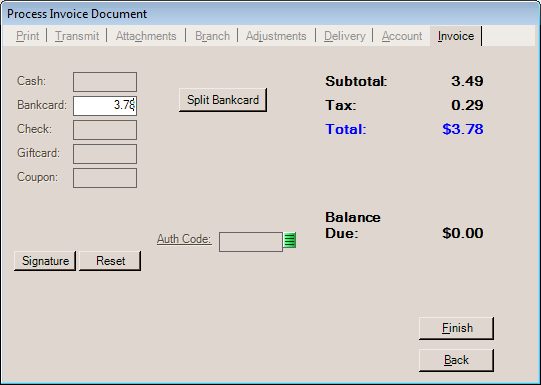Reset the payment amounts

110,261
